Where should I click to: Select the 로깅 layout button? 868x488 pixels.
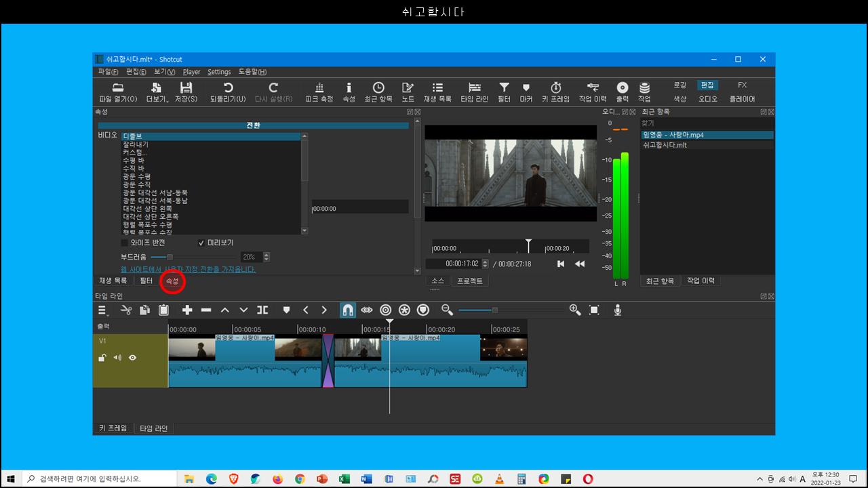point(680,85)
